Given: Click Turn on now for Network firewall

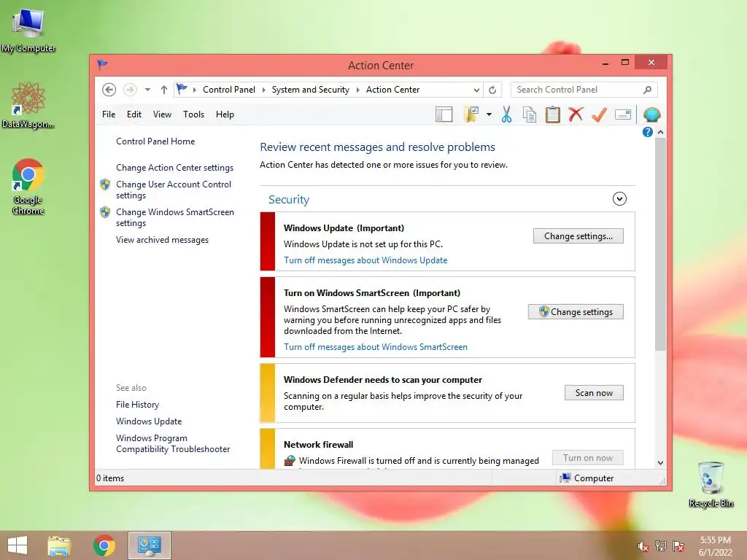Looking at the screenshot, I should (x=588, y=458).
